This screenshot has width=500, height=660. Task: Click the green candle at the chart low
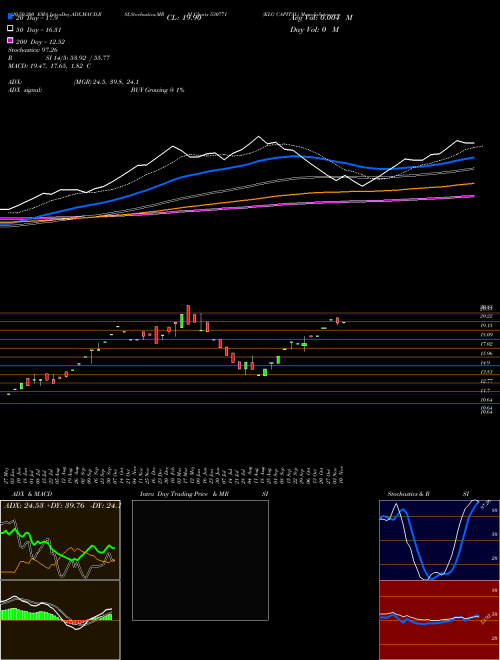(x=265, y=373)
